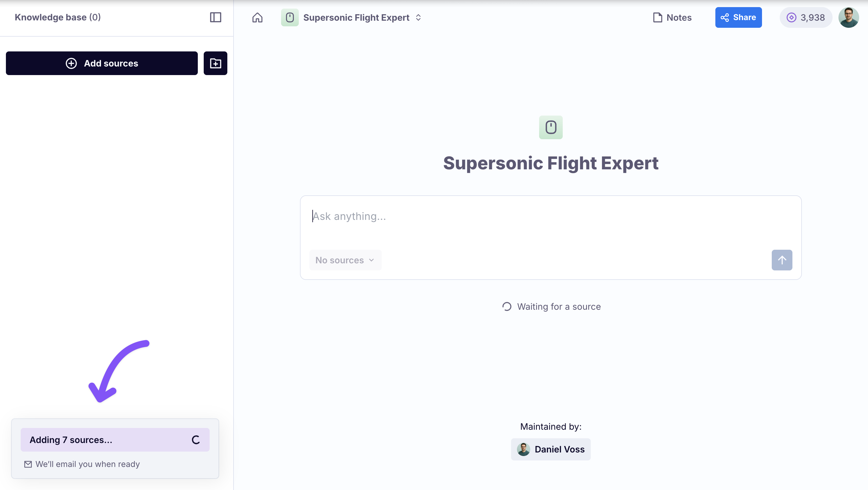Image resolution: width=868 pixels, height=490 pixels.
Task: Open Daniel Voss maintainer chip
Action: (x=551, y=449)
